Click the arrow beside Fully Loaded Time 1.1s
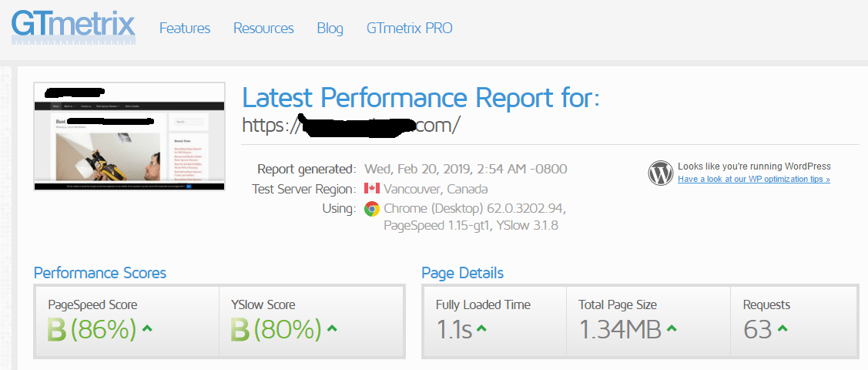Viewport: 868px width, 370px height. [481, 328]
